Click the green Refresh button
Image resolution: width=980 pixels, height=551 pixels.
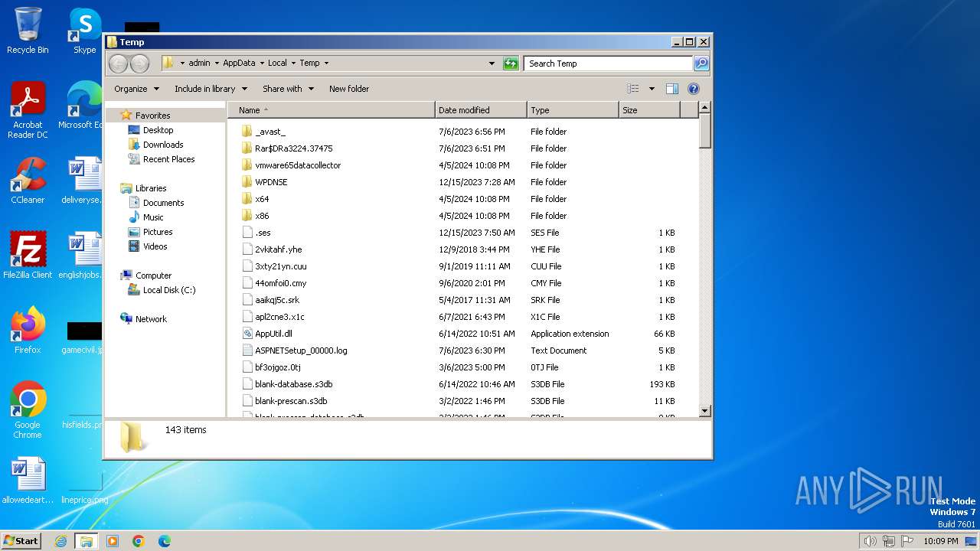pos(511,64)
